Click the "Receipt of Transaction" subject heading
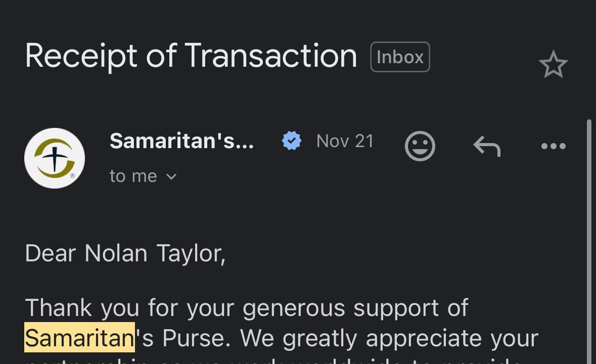 click(x=191, y=56)
